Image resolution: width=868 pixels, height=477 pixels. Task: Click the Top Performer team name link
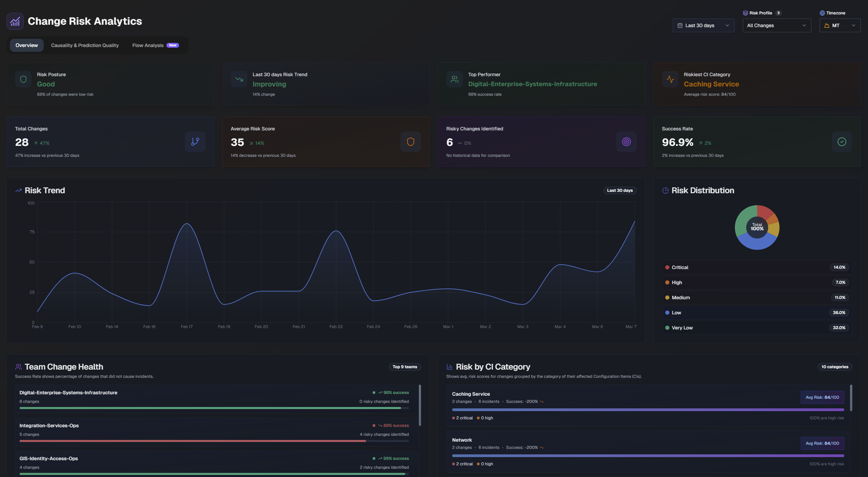tap(532, 84)
